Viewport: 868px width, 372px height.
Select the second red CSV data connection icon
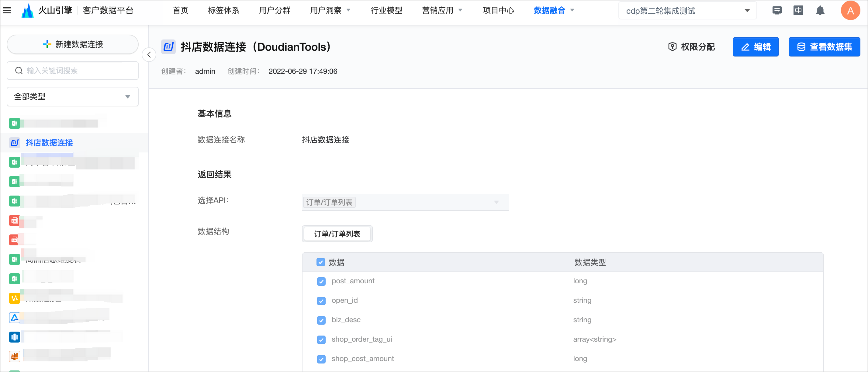[x=15, y=240]
